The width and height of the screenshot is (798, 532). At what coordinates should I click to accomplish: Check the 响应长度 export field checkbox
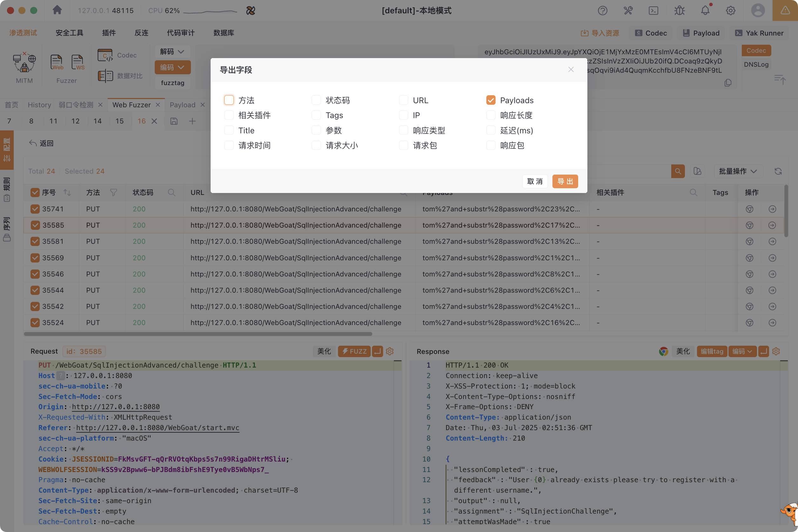click(x=491, y=115)
